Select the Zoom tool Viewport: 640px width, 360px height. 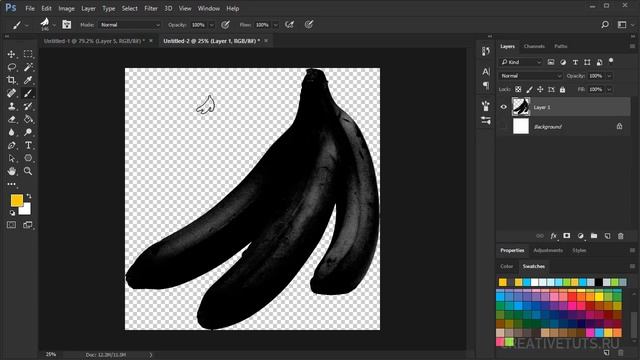tap(28, 171)
